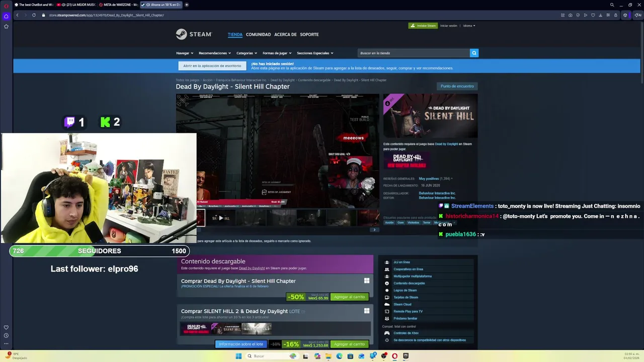Open the ACERCA DE menu item
Viewport: 644px width, 362px height.
coord(285,34)
